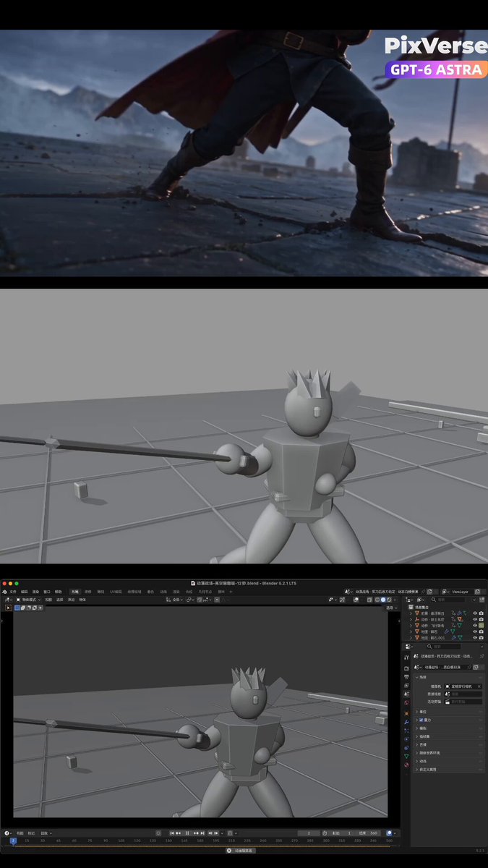Open the Object Data properties tab icon

pos(406,757)
